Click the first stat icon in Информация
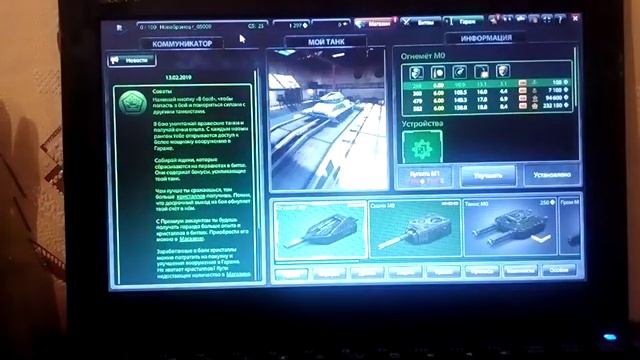Image resolution: width=640 pixels, height=360 pixels. tap(416, 73)
